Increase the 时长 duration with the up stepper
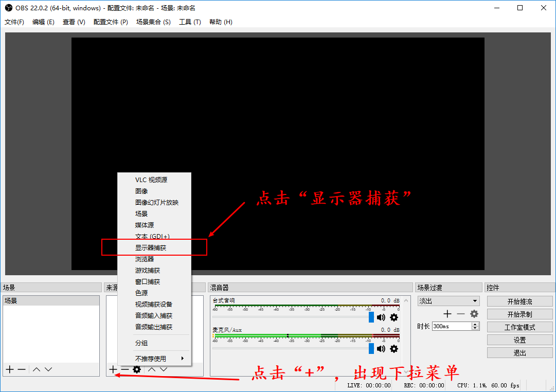 pyautogui.click(x=475, y=324)
